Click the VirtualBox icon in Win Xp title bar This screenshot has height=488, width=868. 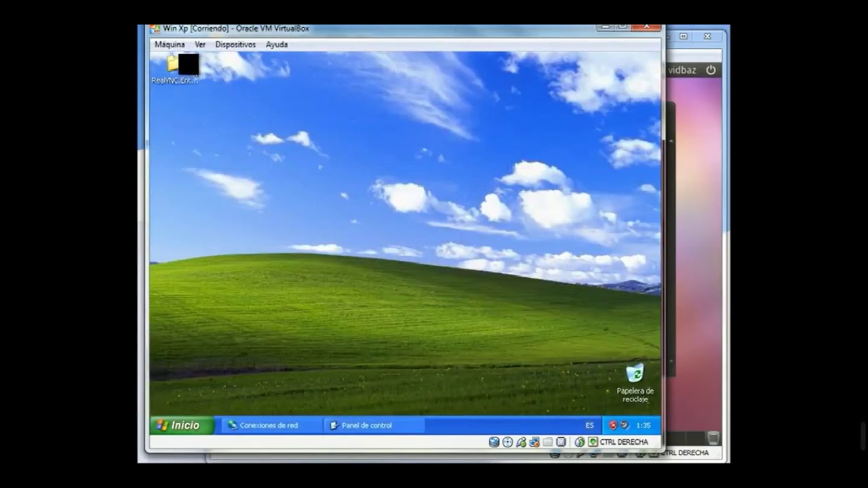tap(155, 28)
